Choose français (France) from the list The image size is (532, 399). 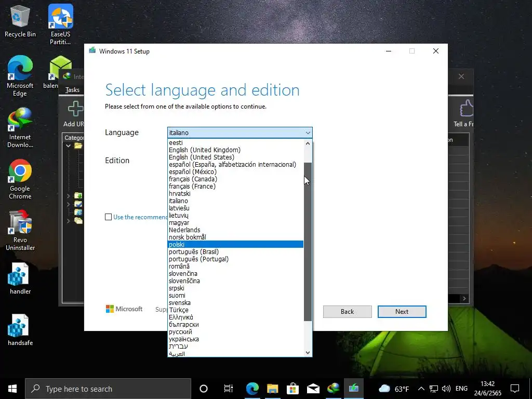[236, 186]
